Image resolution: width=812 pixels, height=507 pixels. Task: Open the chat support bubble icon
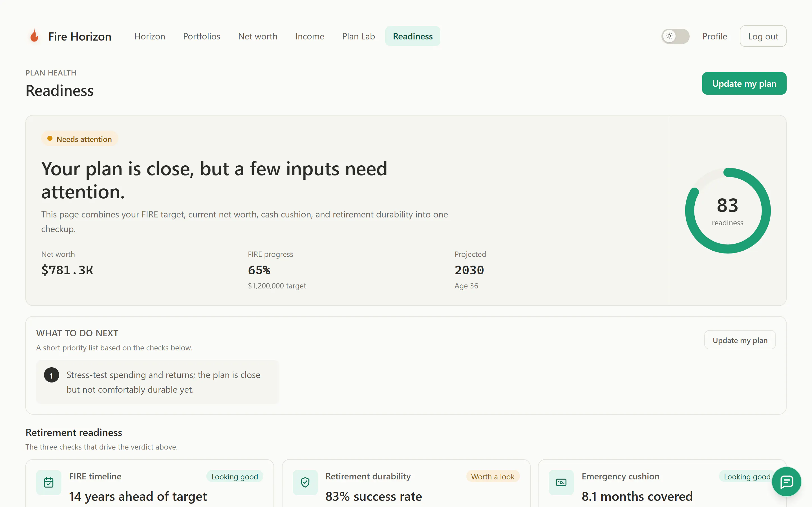coord(787,482)
